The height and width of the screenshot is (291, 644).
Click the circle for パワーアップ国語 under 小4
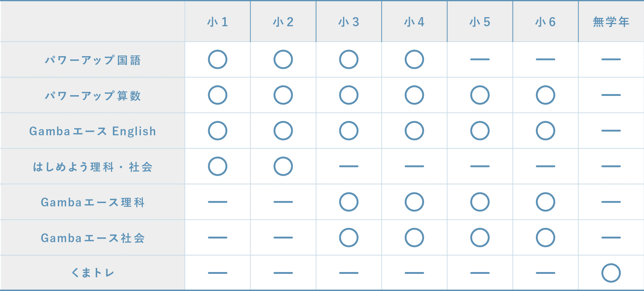tap(414, 59)
